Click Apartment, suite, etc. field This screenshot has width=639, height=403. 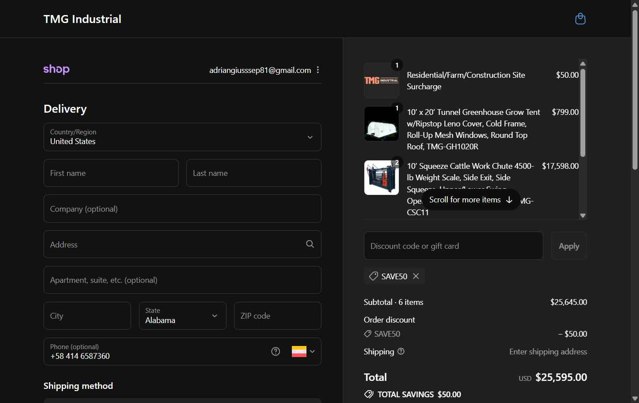point(182,280)
